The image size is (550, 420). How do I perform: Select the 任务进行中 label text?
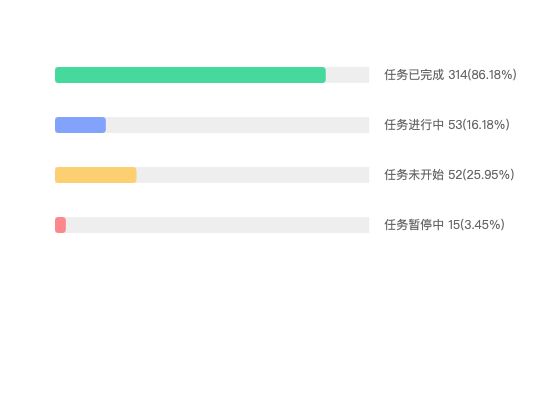414,125
